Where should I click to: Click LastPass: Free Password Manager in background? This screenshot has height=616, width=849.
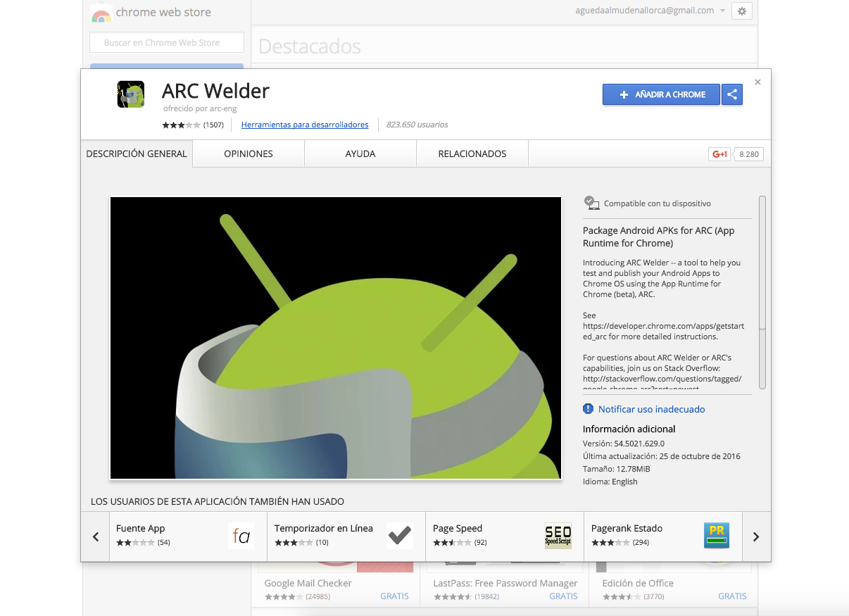[505, 583]
